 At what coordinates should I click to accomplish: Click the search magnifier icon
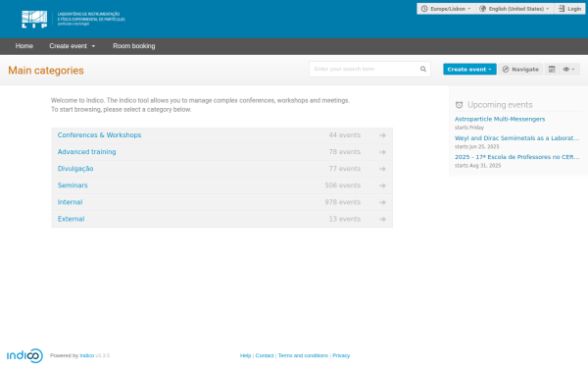tap(423, 69)
